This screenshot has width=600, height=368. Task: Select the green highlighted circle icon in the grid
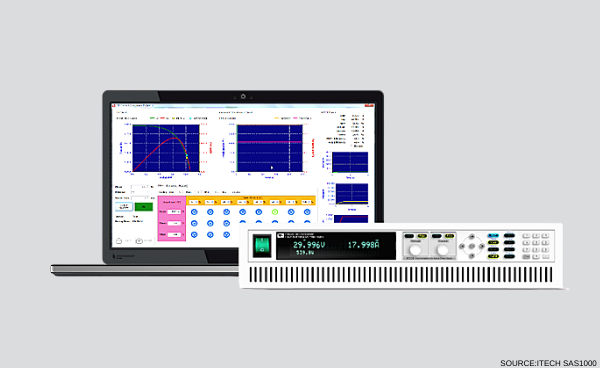coord(275,212)
